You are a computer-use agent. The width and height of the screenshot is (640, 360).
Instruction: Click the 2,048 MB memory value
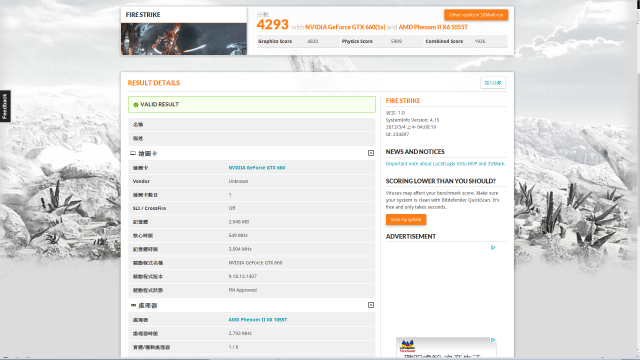tap(239, 222)
